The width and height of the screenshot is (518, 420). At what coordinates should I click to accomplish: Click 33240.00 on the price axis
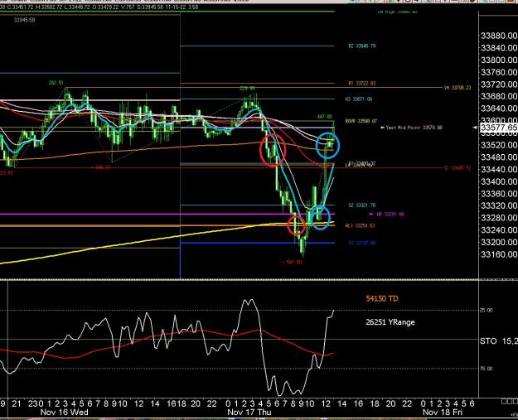(x=499, y=230)
